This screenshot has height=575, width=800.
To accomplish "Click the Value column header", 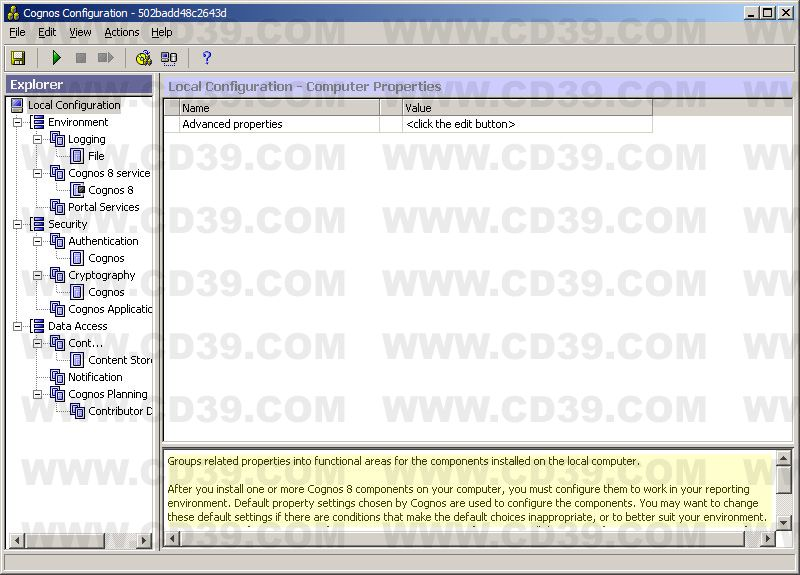I will tap(528, 108).
